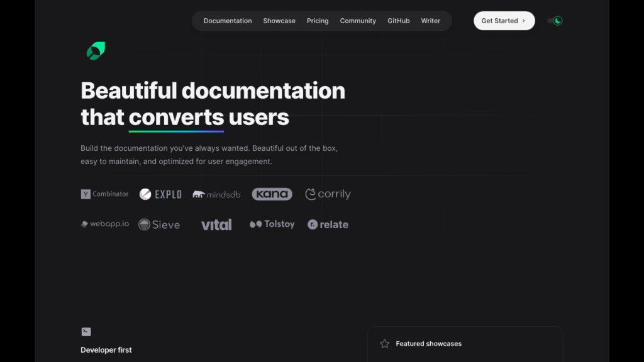644x362 pixels.
Task: Visit the Community link
Action: pos(358,21)
